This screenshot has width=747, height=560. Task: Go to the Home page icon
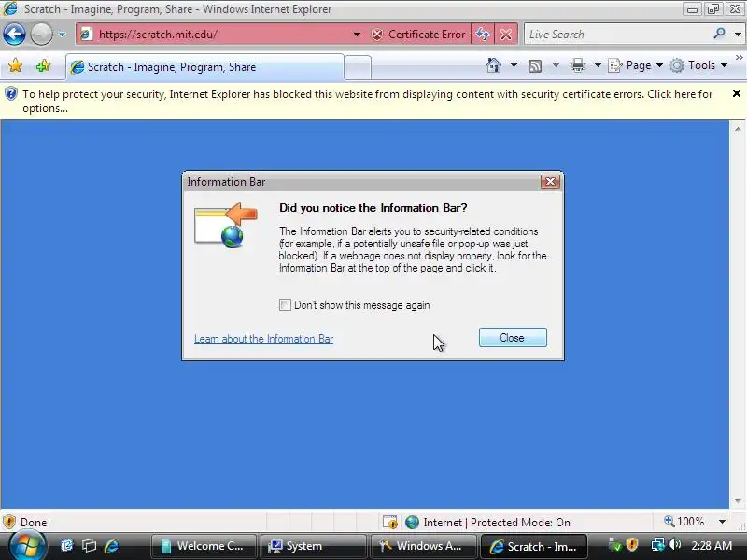[x=494, y=65]
